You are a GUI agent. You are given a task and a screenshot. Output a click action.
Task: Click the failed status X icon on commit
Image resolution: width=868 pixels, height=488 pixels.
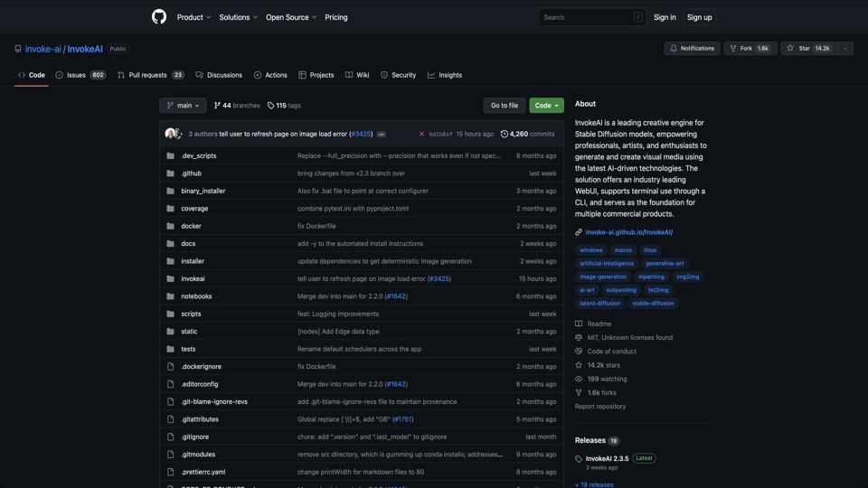pyautogui.click(x=421, y=134)
